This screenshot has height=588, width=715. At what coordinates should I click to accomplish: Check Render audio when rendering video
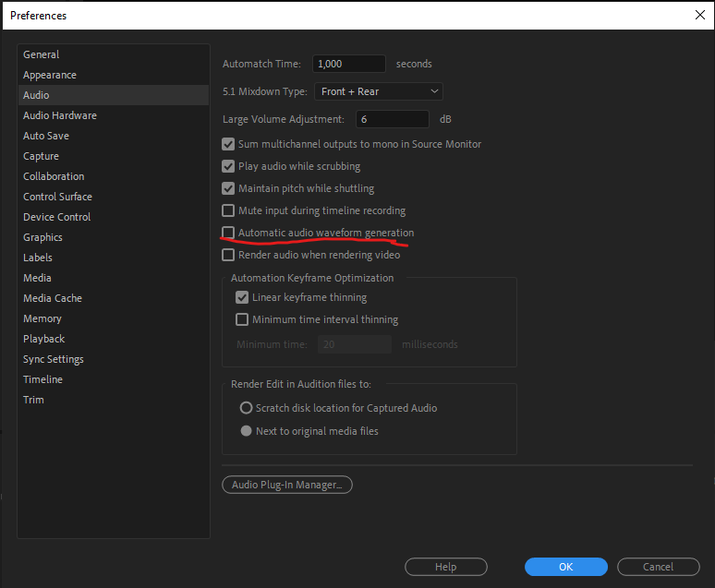(x=228, y=255)
